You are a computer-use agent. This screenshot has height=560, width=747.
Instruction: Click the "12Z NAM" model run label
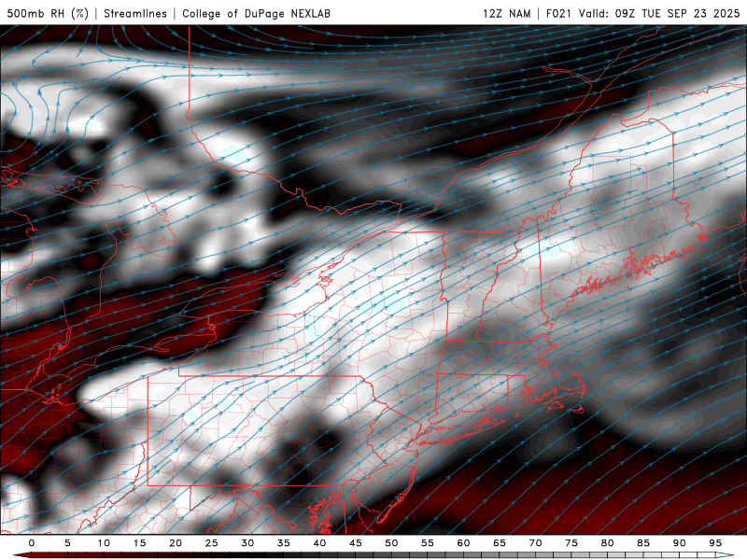click(506, 13)
